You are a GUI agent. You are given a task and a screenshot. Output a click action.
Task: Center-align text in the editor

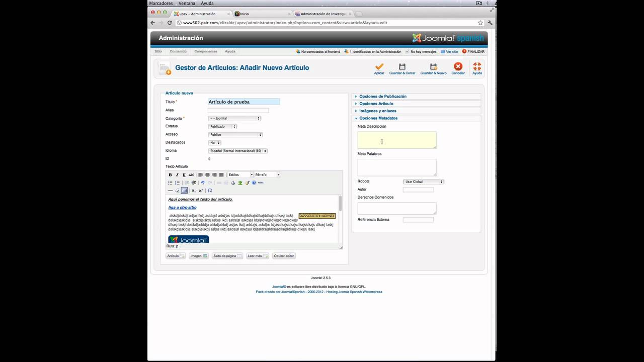(x=207, y=175)
